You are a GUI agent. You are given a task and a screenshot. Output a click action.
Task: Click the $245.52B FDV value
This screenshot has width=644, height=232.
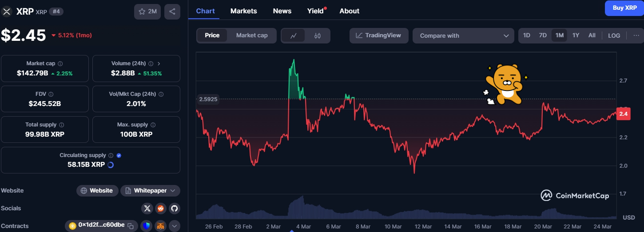tap(44, 104)
